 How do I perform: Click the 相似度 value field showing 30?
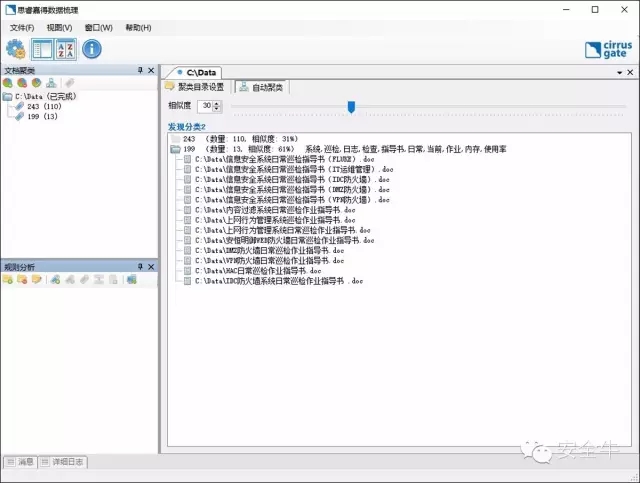(x=206, y=106)
